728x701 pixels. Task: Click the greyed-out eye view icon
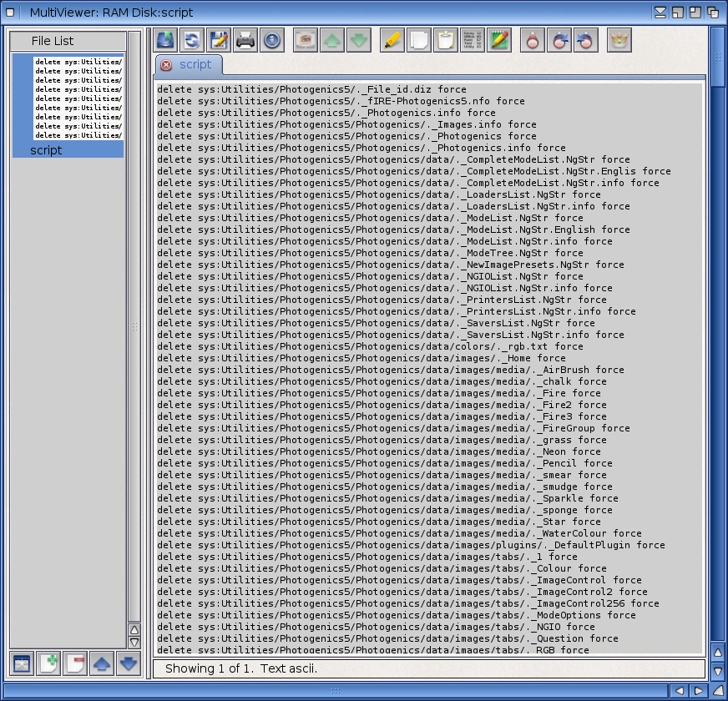point(305,40)
